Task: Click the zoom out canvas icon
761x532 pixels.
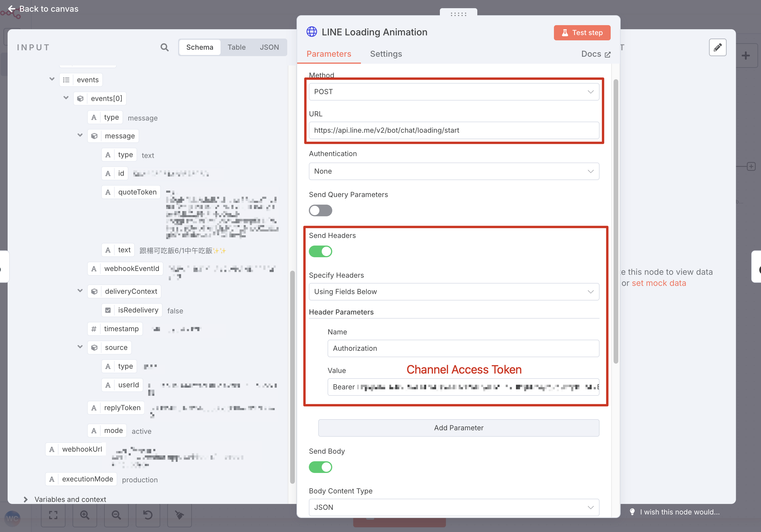Action: tap(116, 515)
